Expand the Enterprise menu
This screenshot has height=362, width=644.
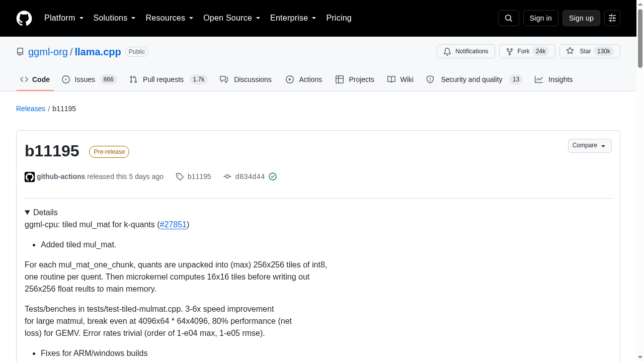click(x=293, y=18)
